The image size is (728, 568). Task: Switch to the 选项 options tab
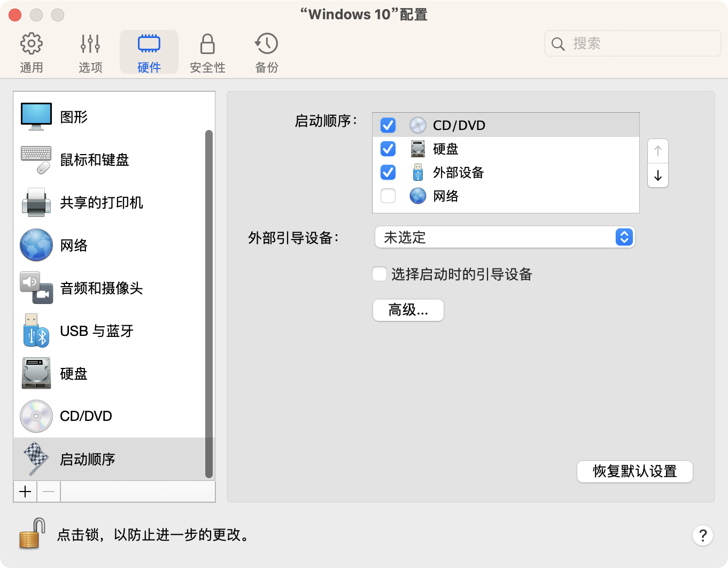[x=90, y=52]
